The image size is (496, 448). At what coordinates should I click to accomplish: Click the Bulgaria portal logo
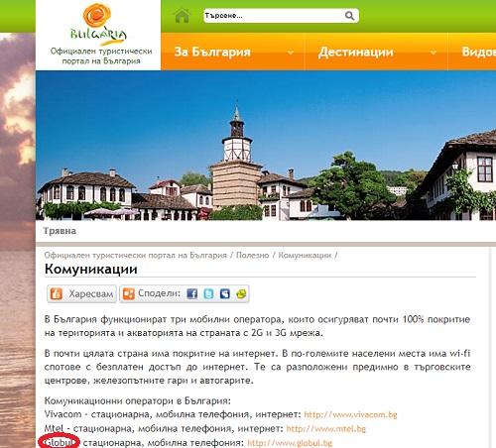pyautogui.click(x=98, y=25)
